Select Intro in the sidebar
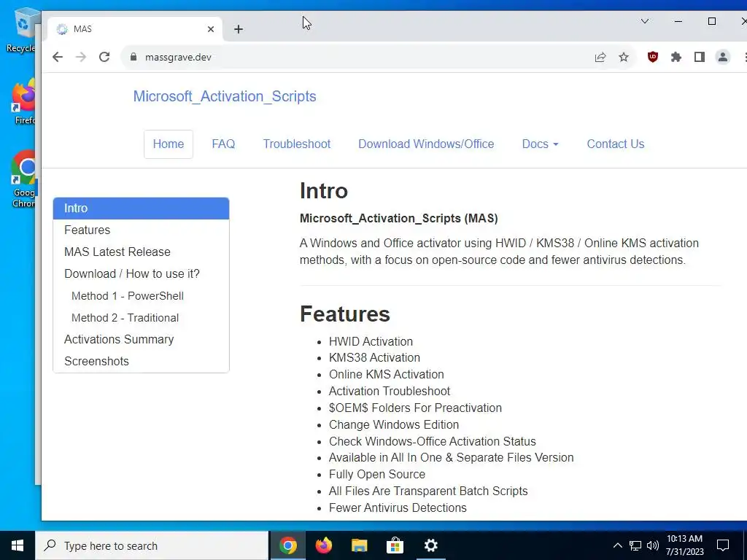Viewport: 747px width, 560px height. pos(141,208)
